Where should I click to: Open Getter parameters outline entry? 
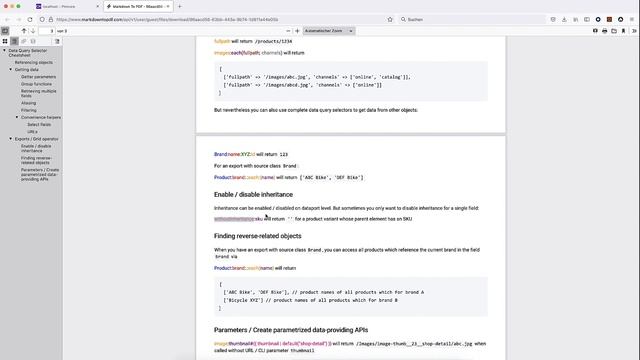38,77
